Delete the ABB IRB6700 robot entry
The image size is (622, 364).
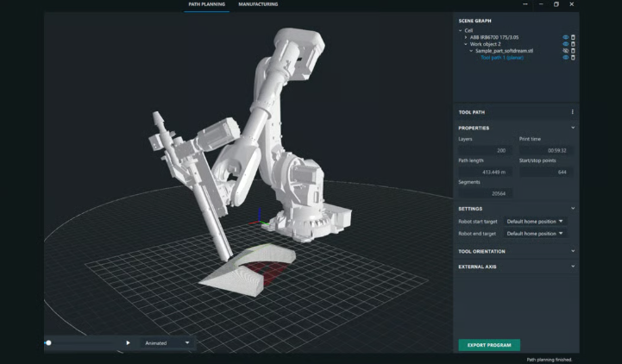(574, 37)
